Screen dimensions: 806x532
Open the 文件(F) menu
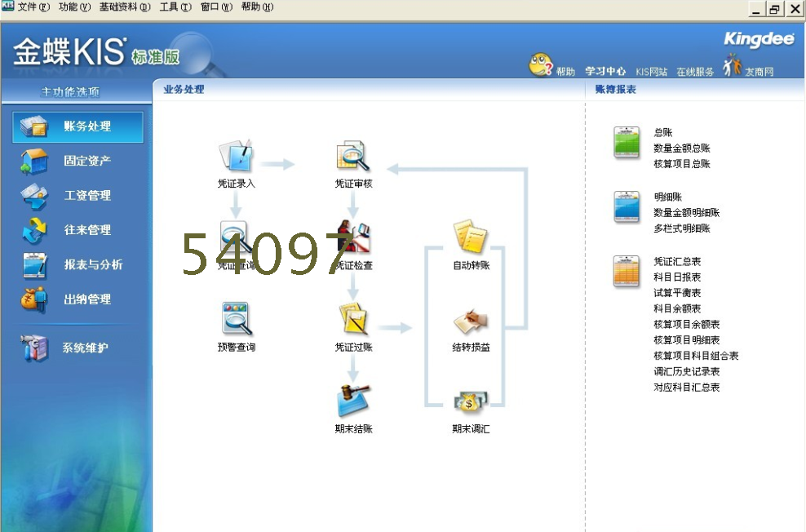coord(33,7)
